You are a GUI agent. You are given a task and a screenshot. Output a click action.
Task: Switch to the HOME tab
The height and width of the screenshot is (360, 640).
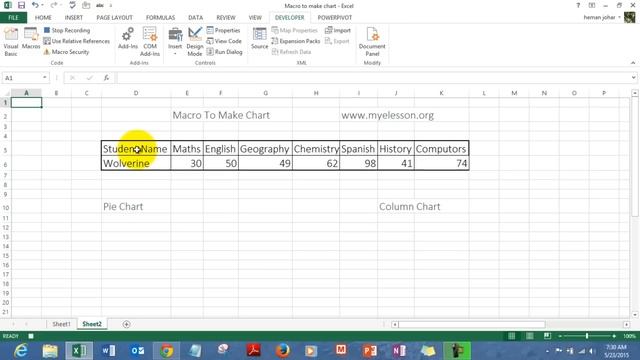click(43, 18)
